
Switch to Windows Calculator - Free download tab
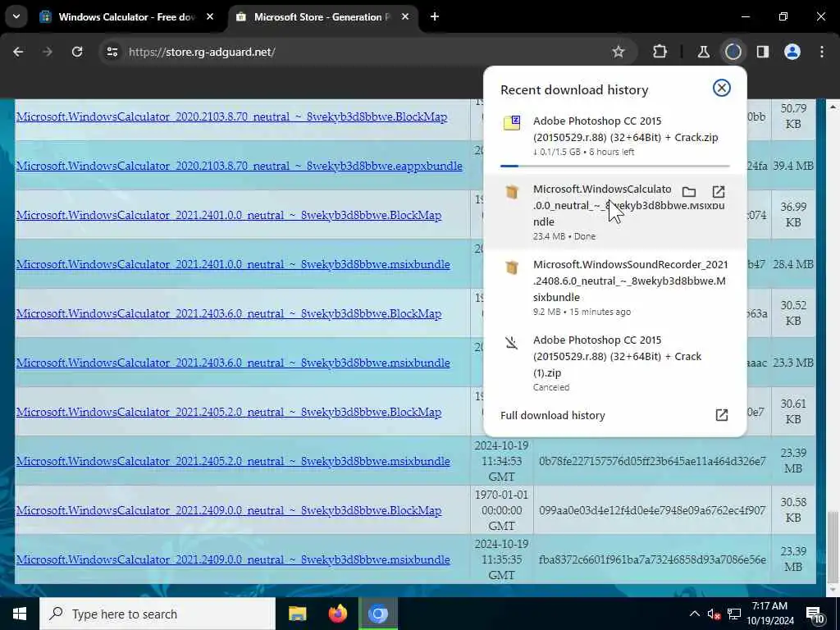126,17
